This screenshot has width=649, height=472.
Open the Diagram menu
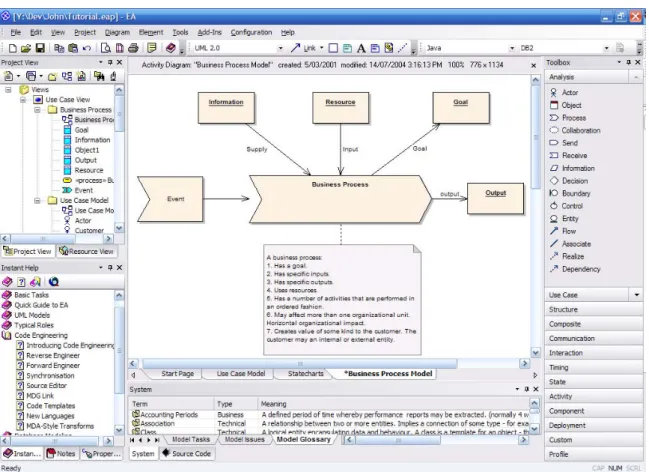click(117, 32)
